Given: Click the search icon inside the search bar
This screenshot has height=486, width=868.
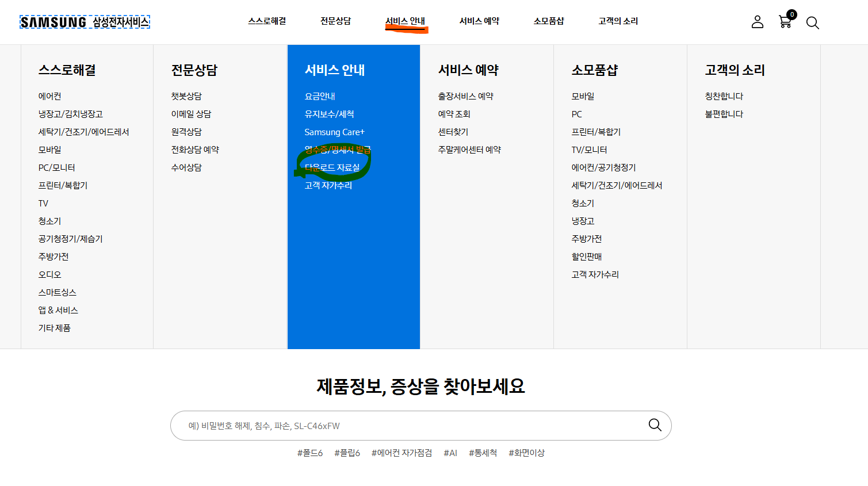Looking at the screenshot, I should click(x=655, y=426).
